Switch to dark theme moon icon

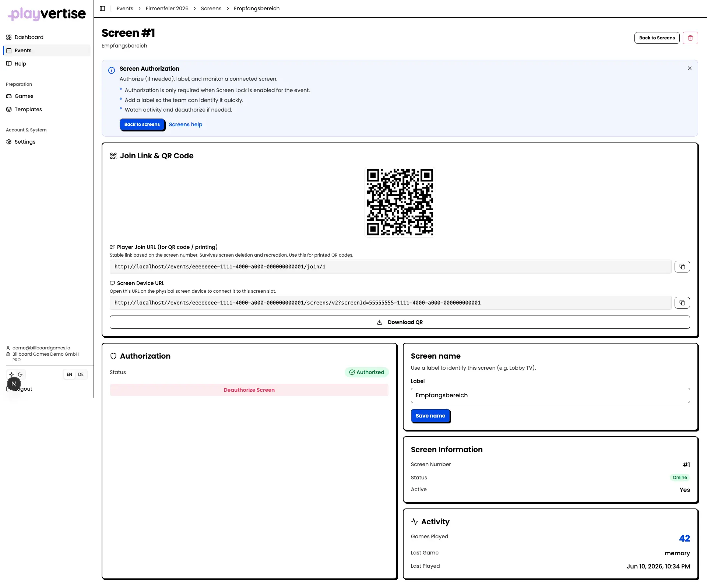pos(20,374)
